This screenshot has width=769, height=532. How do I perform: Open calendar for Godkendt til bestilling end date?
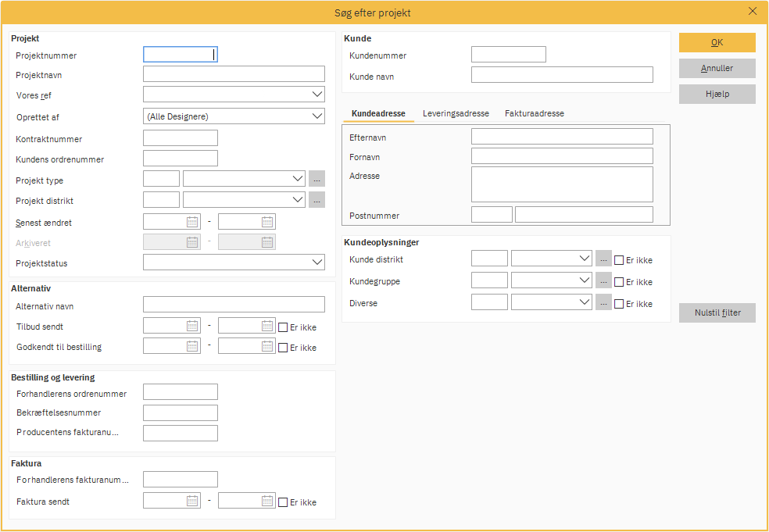(267, 346)
